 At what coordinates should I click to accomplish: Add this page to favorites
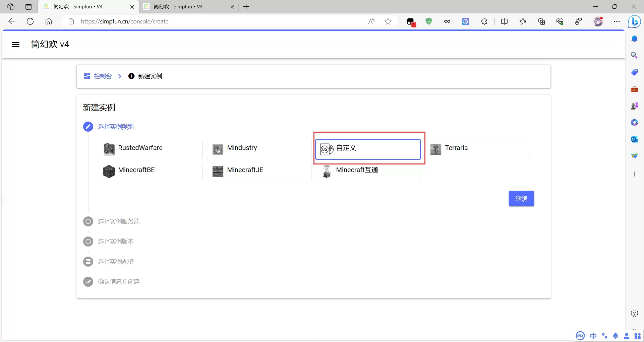[x=388, y=21]
